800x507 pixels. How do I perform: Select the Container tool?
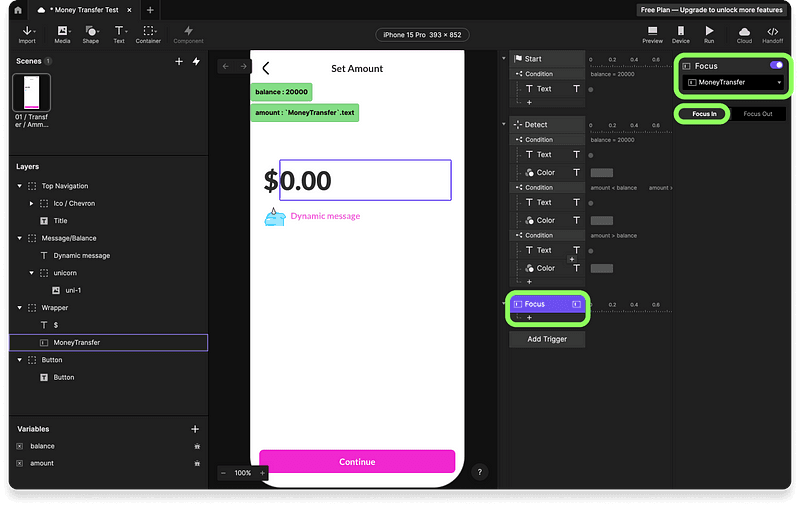coord(148,35)
